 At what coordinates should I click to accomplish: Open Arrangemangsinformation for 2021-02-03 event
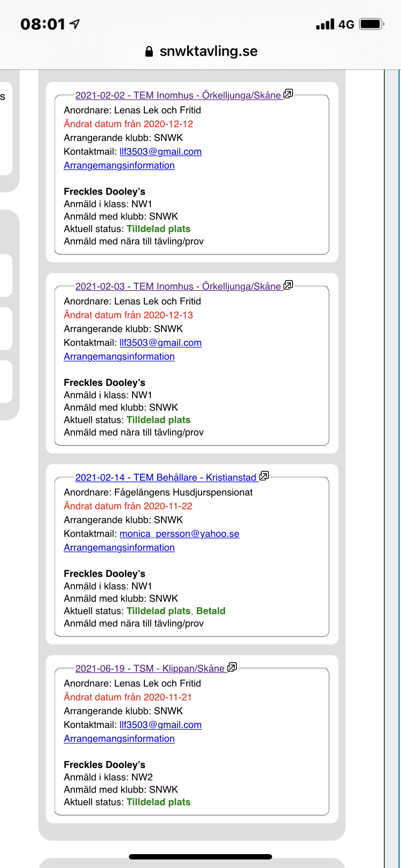click(x=119, y=356)
